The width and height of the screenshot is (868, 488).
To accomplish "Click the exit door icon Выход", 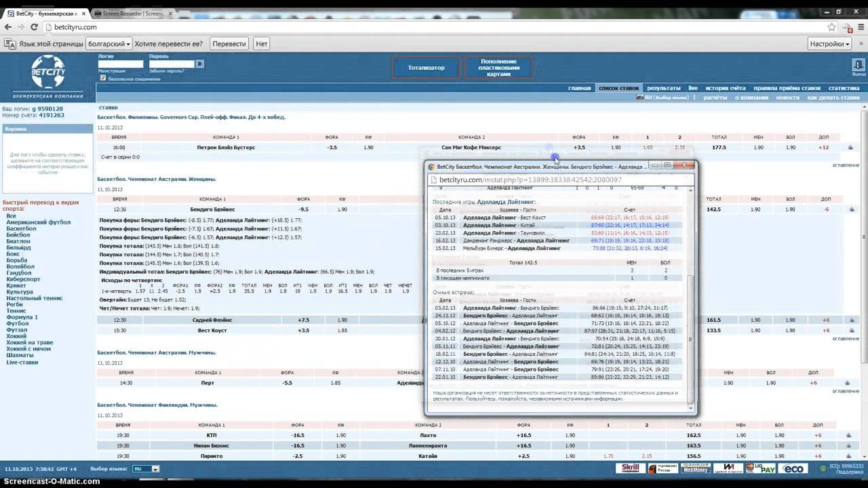I will tap(859, 66).
